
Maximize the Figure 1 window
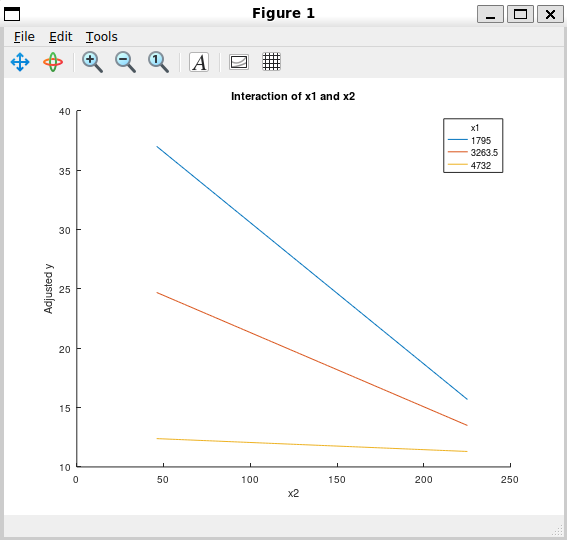coord(520,14)
